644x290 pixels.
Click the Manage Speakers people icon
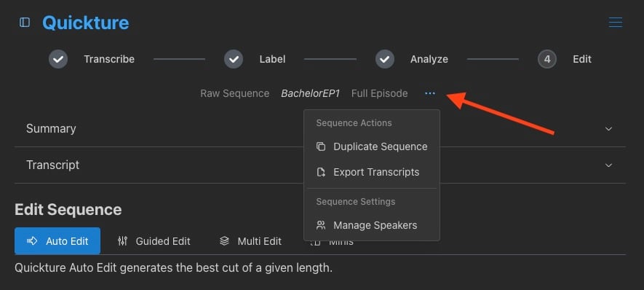point(321,225)
